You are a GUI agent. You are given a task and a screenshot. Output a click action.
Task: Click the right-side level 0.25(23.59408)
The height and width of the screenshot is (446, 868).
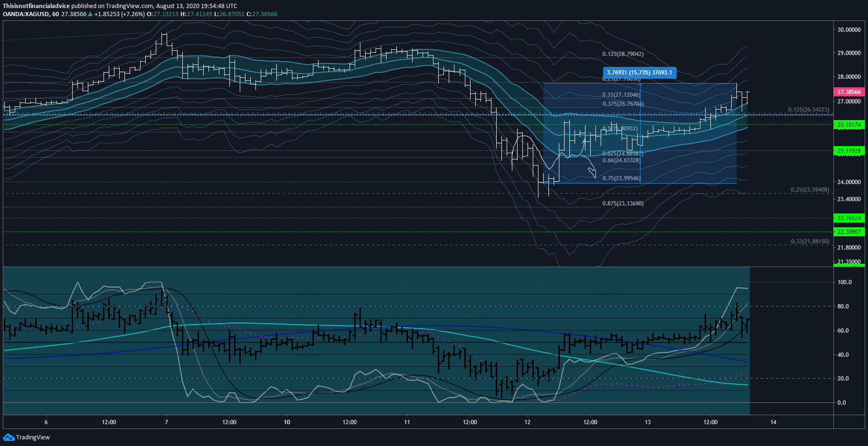(810, 190)
